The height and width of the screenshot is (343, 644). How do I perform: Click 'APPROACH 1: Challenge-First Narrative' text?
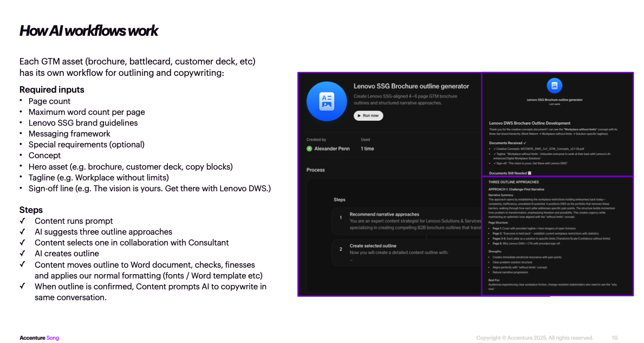(x=516, y=189)
